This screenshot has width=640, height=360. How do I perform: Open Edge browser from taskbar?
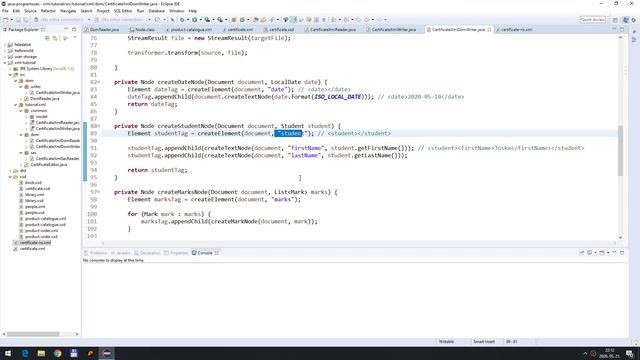click(x=25, y=353)
